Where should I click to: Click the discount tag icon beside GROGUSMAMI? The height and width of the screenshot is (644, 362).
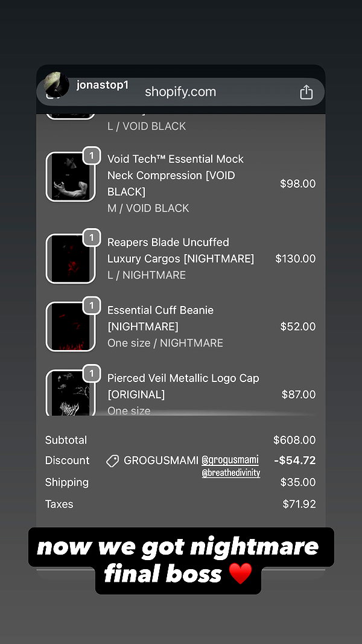pyautogui.click(x=112, y=461)
